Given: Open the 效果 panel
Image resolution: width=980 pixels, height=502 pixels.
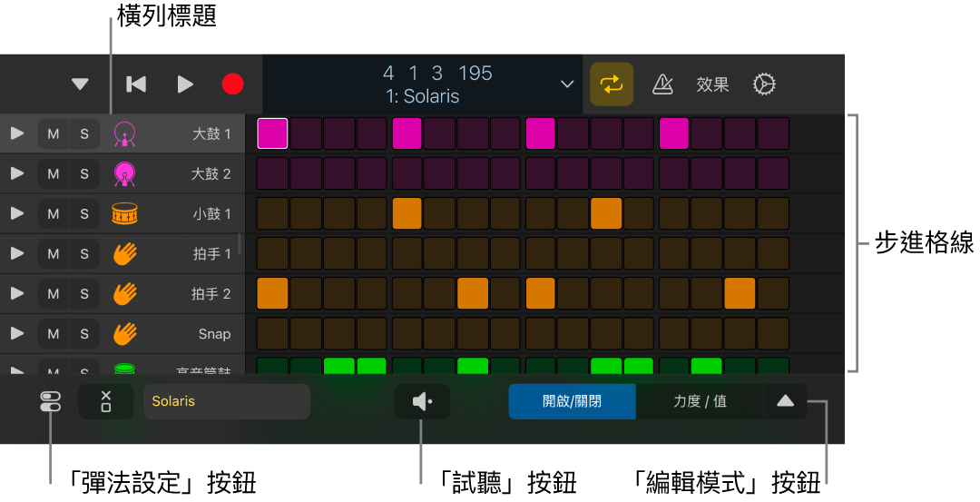Looking at the screenshot, I should [x=712, y=84].
